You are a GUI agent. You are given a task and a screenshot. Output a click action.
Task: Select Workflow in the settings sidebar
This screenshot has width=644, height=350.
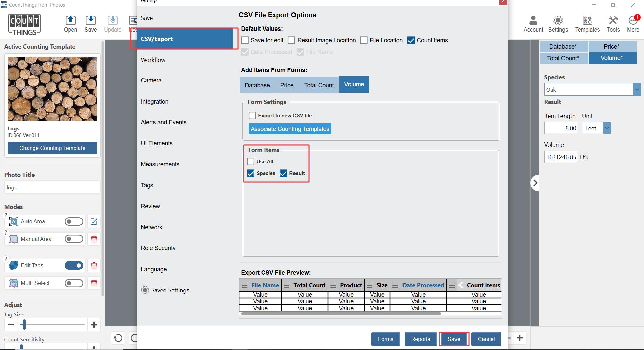[x=153, y=60]
